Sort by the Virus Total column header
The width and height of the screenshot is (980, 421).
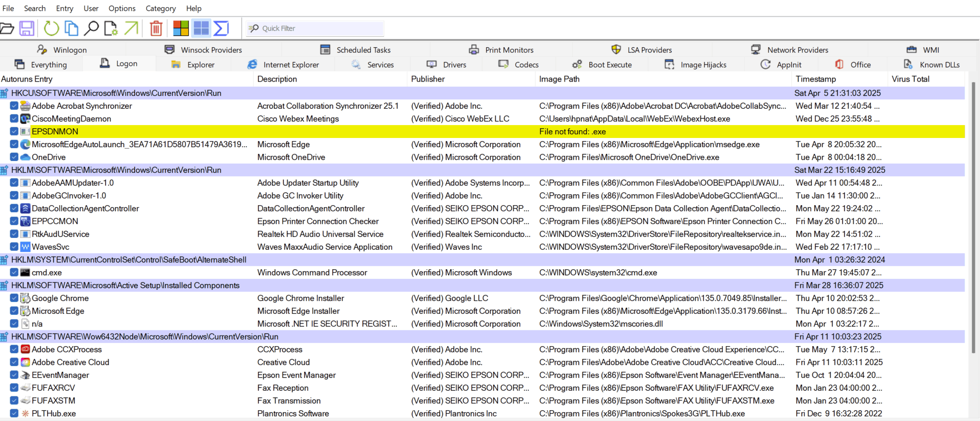pyautogui.click(x=926, y=79)
